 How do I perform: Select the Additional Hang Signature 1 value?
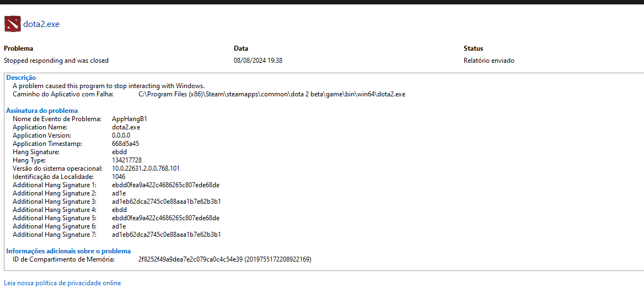coord(166,185)
